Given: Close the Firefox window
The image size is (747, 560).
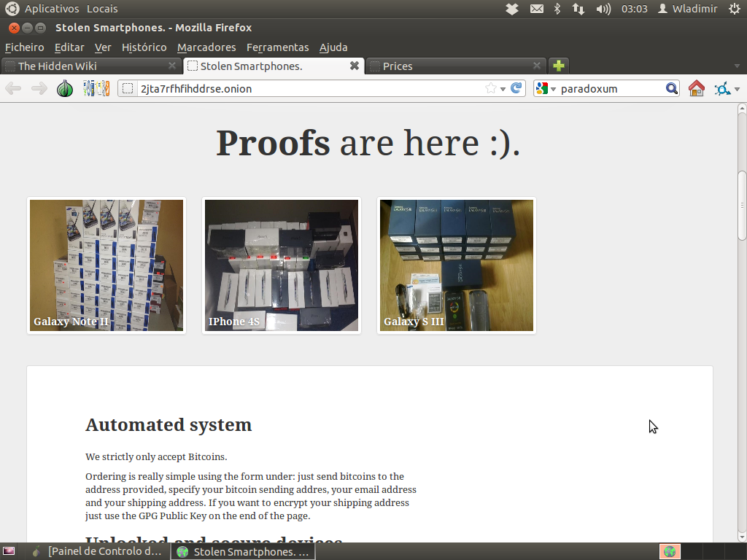Looking at the screenshot, I should (15, 28).
